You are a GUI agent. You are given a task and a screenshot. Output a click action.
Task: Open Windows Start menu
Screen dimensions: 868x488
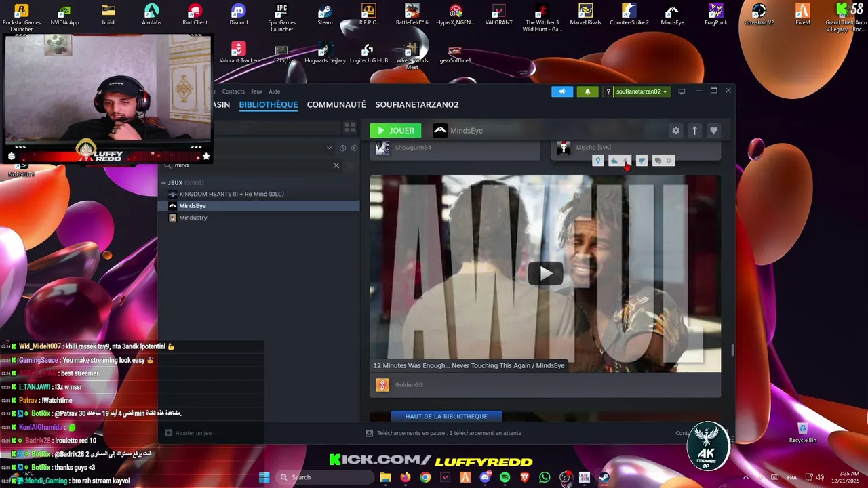[264, 477]
